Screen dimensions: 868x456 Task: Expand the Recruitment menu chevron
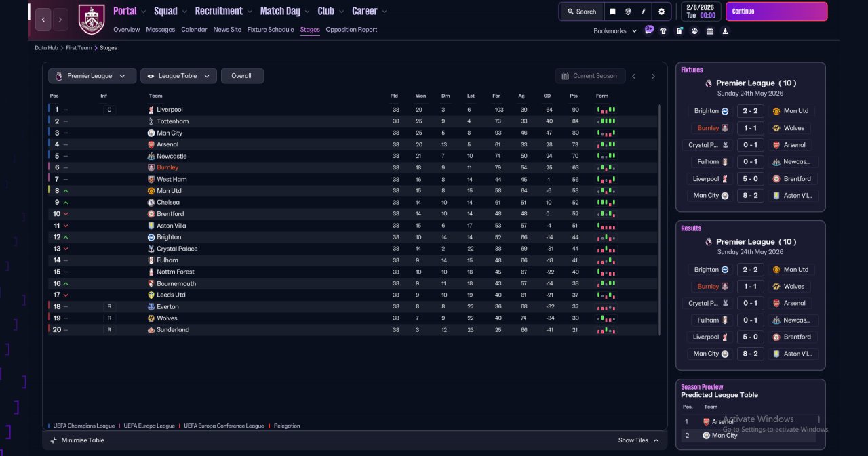click(x=250, y=12)
